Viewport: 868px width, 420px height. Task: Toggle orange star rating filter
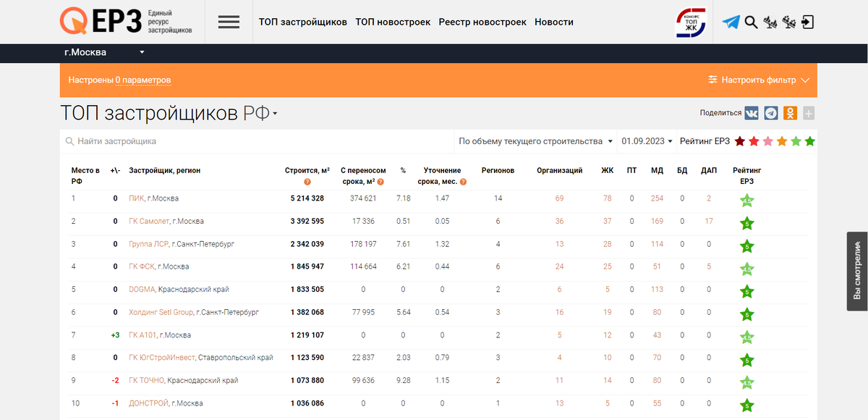(x=782, y=141)
